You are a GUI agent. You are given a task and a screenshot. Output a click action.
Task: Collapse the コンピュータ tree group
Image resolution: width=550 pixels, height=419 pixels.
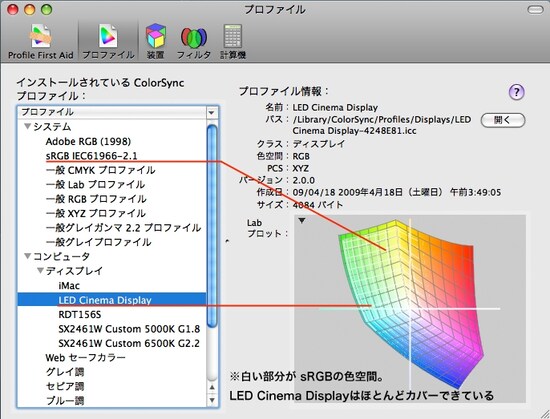pyautogui.click(x=27, y=256)
